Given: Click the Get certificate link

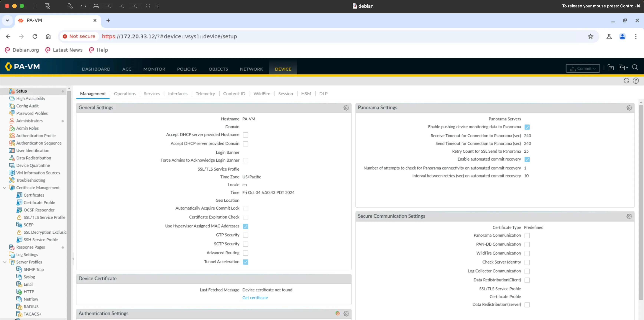Looking at the screenshot, I should [255, 298].
